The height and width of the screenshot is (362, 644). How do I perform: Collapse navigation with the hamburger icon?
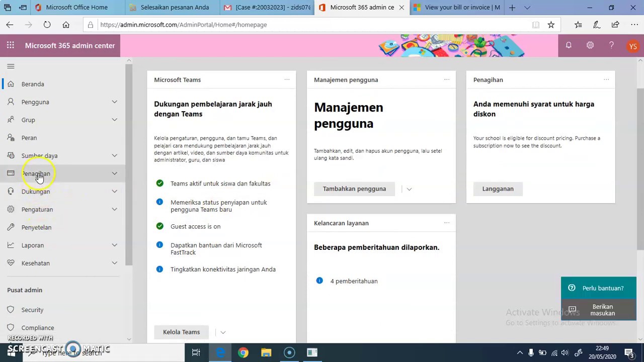pyautogui.click(x=11, y=66)
